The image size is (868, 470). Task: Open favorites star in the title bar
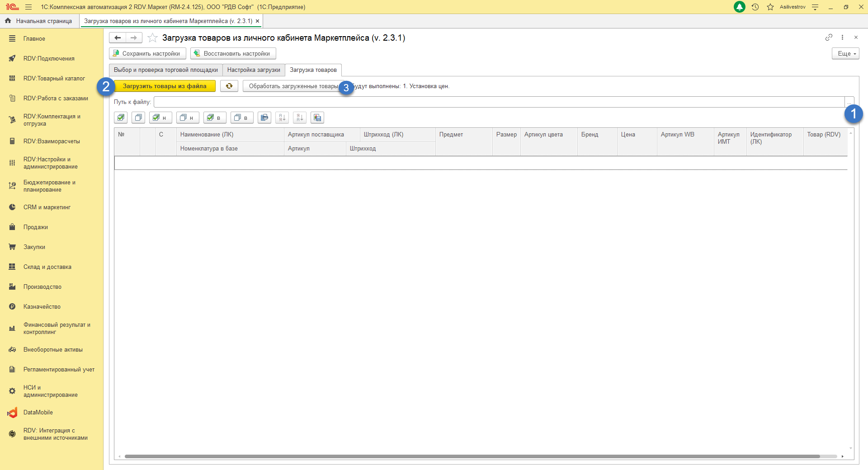click(x=770, y=7)
